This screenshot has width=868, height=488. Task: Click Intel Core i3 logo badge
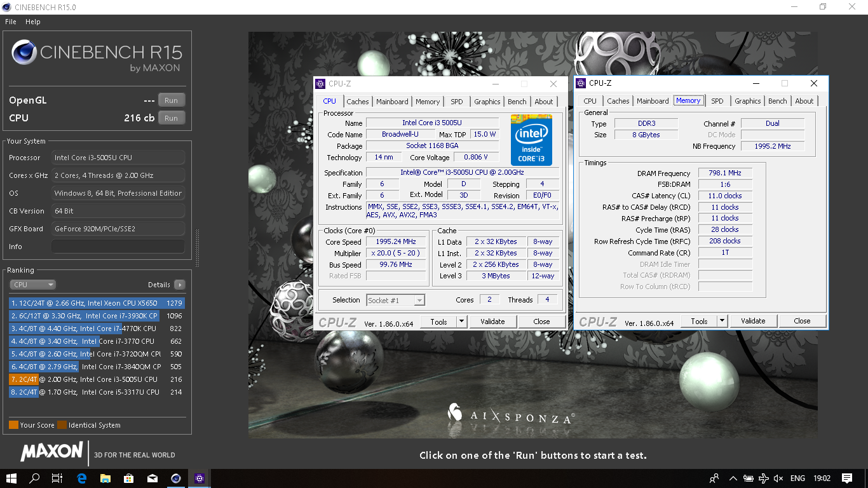pos(531,140)
